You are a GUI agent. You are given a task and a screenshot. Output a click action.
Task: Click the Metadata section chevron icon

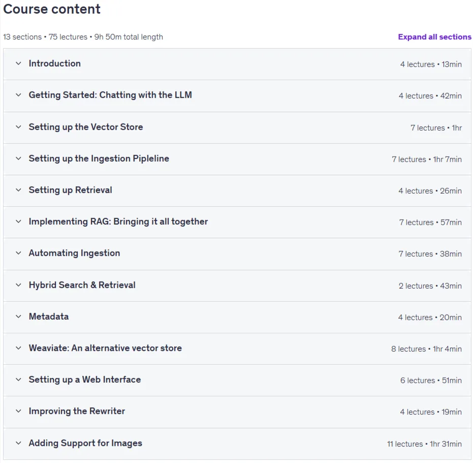point(18,317)
